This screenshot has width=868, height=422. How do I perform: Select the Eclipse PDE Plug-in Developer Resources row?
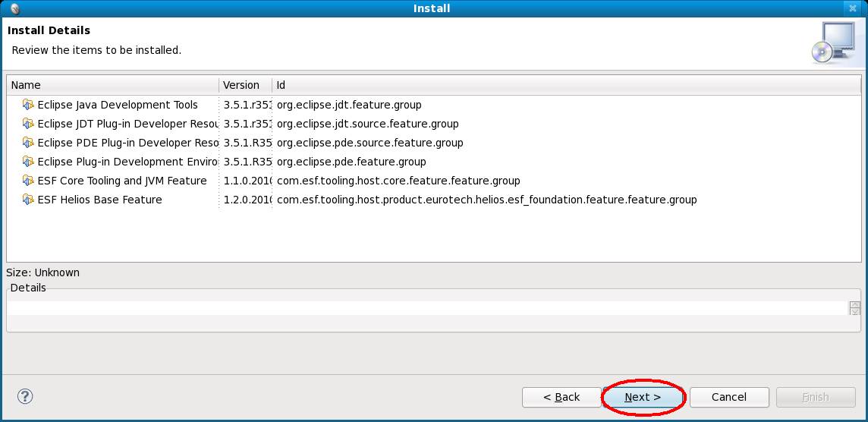point(434,143)
